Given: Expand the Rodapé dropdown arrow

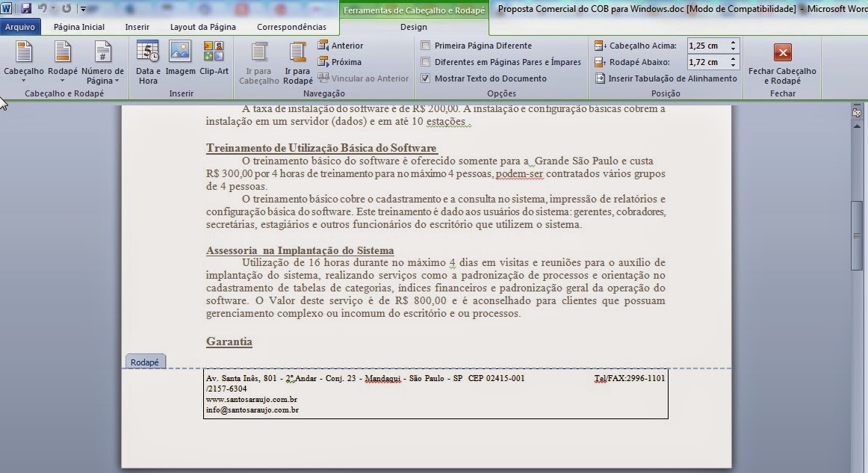Looking at the screenshot, I should click(x=63, y=81).
